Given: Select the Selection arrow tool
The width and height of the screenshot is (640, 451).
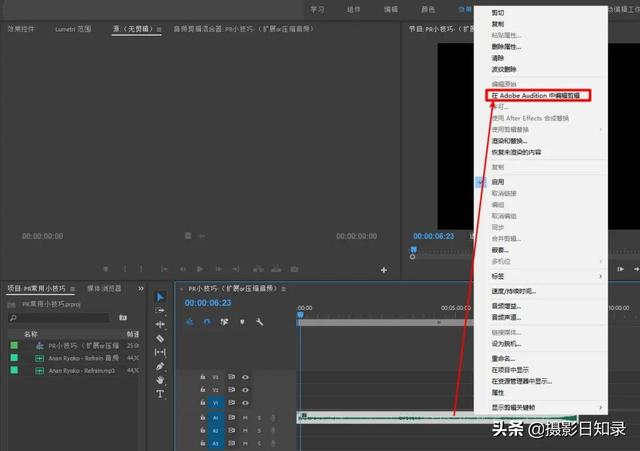Looking at the screenshot, I should [x=160, y=297].
